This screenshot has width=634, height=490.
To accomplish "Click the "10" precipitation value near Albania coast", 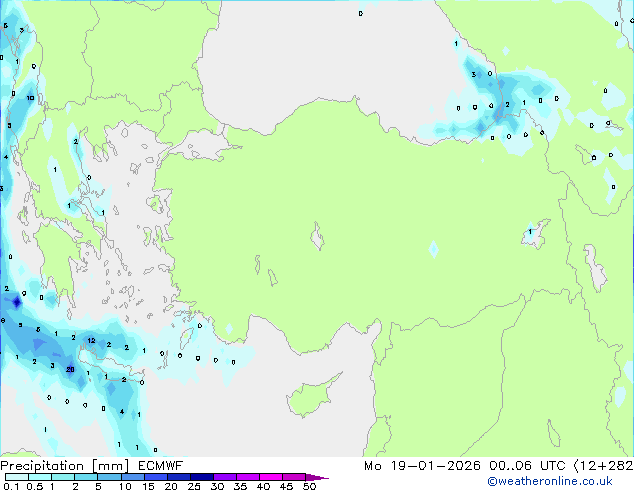I will [30, 98].
